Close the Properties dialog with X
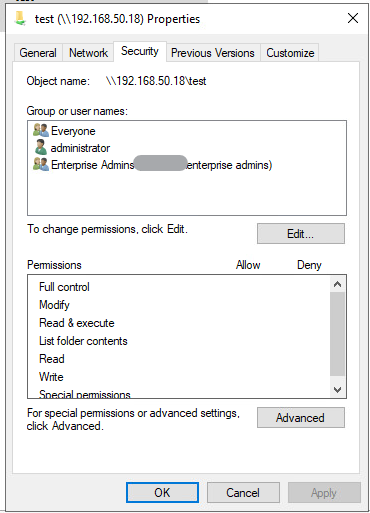The image size is (370, 513). (x=353, y=18)
